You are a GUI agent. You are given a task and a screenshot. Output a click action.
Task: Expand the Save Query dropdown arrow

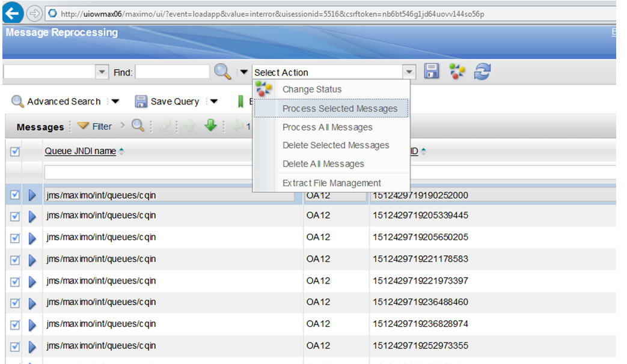pos(215,102)
